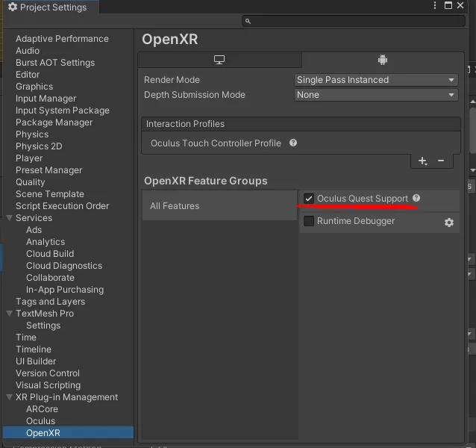Open Cloud Diagnostics settings
476x448 pixels.
coord(64,266)
